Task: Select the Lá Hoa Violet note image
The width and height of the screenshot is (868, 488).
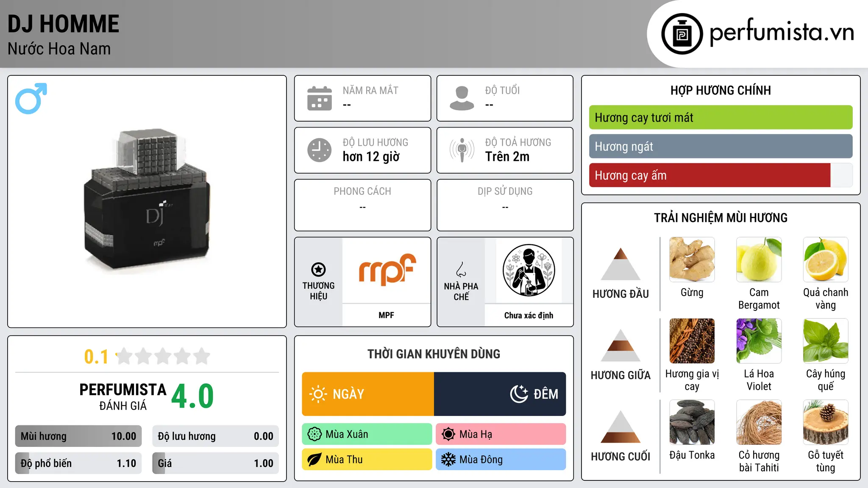Action: (x=759, y=341)
